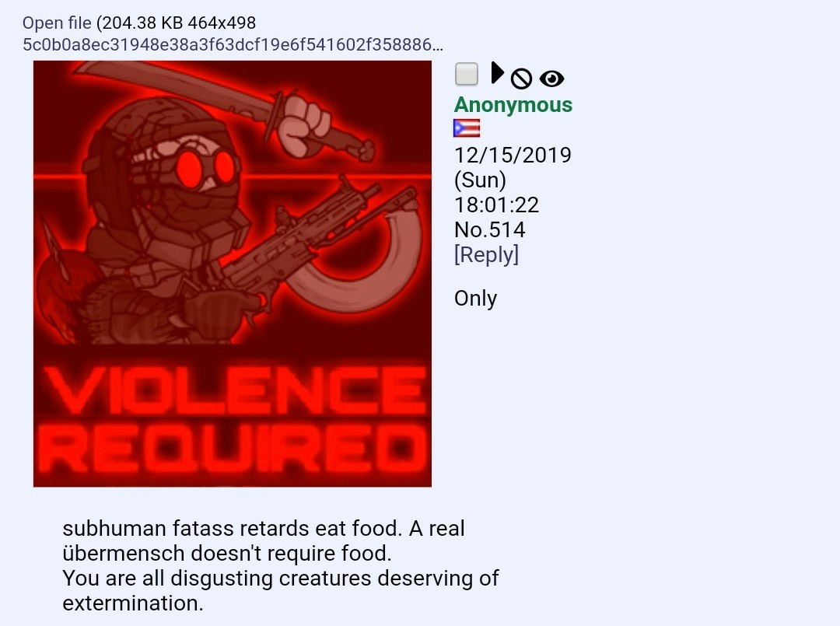
Task: Tick the post selection checkbox
Action: coord(466,74)
